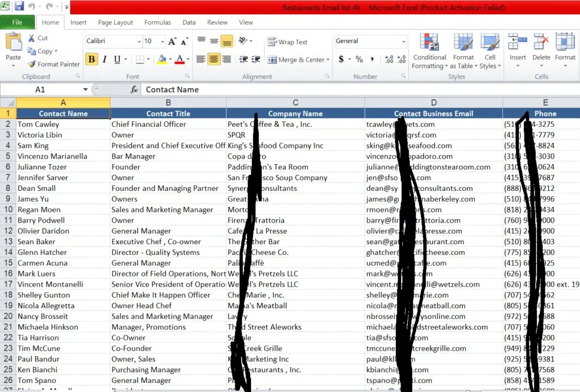This screenshot has width=580, height=392.
Task: Click Align Text Right icon
Action: pyautogui.click(x=227, y=59)
